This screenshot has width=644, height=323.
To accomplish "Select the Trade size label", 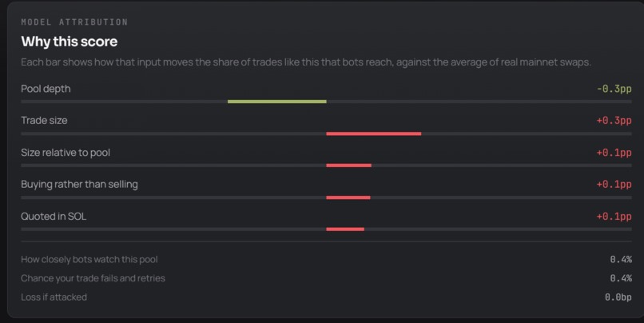I will pyautogui.click(x=44, y=121).
